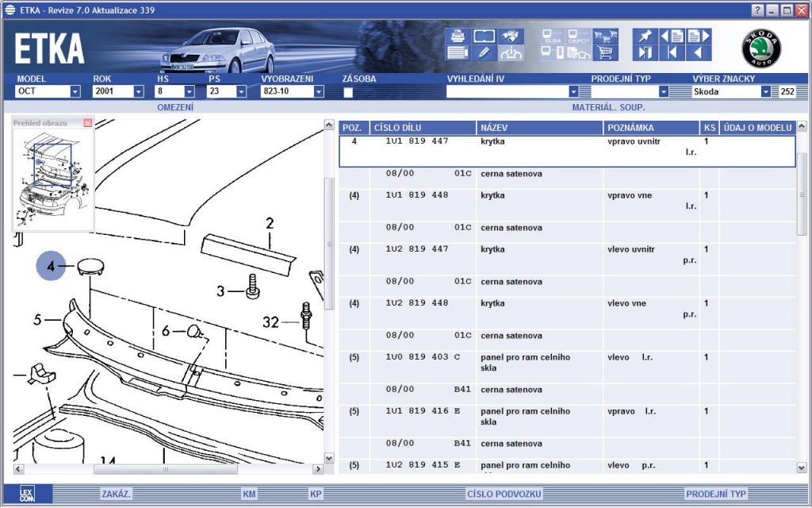Click the printer icon in the toolbar
This screenshot has width=812, height=508.
tap(458, 37)
